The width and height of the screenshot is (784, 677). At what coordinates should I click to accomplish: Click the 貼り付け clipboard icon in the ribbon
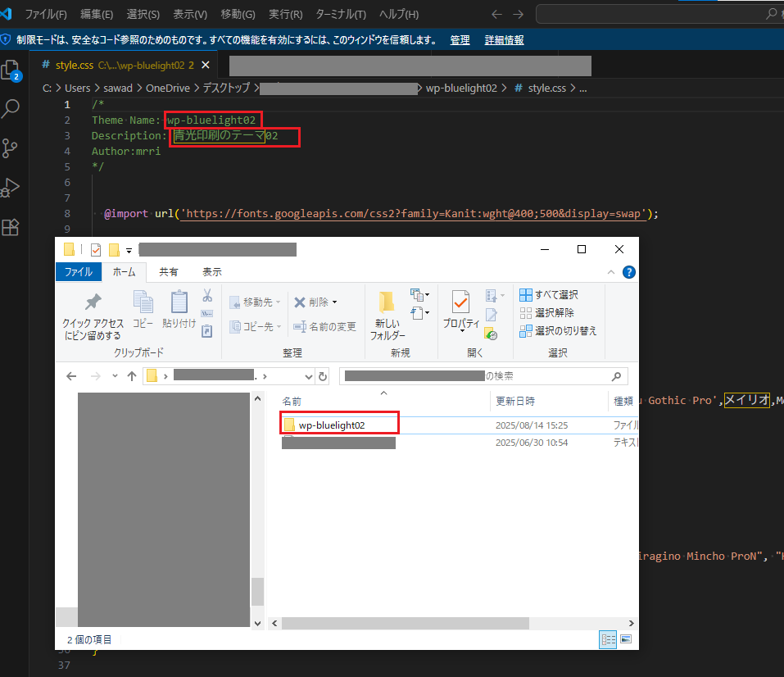[179, 302]
